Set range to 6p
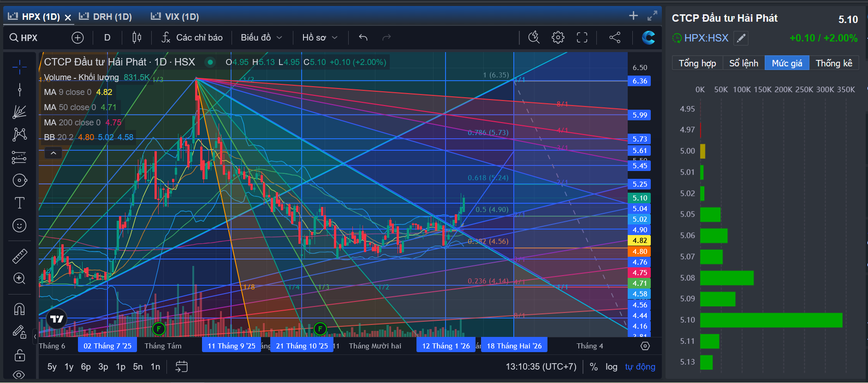This screenshot has height=383, width=868. click(86, 367)
